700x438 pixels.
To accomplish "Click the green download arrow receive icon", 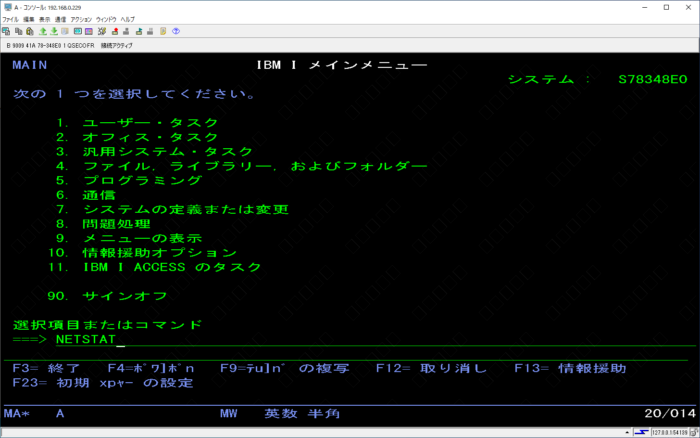I will [54, 31].
